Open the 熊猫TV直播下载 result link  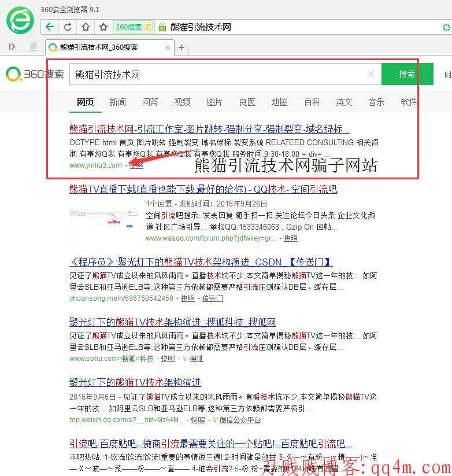point(203,190)
